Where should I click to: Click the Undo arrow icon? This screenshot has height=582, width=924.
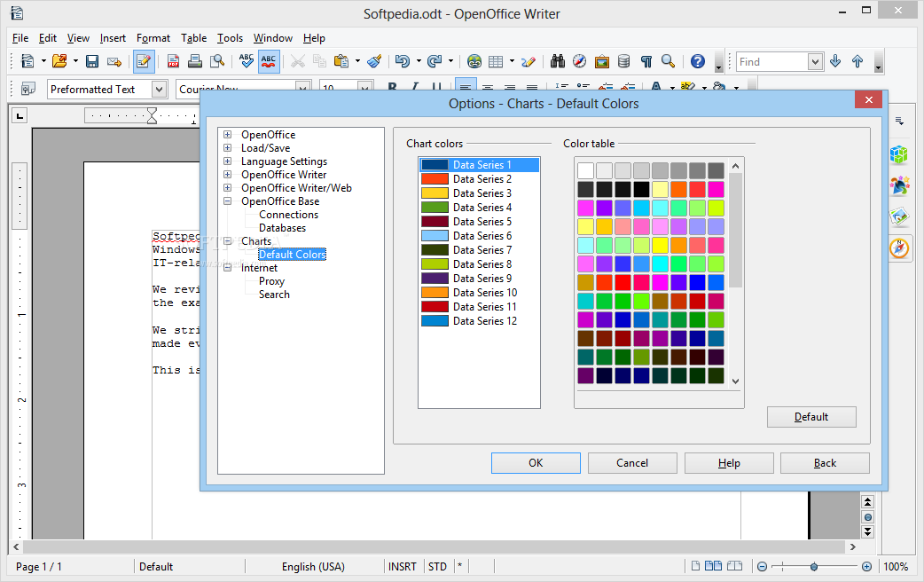403,61
